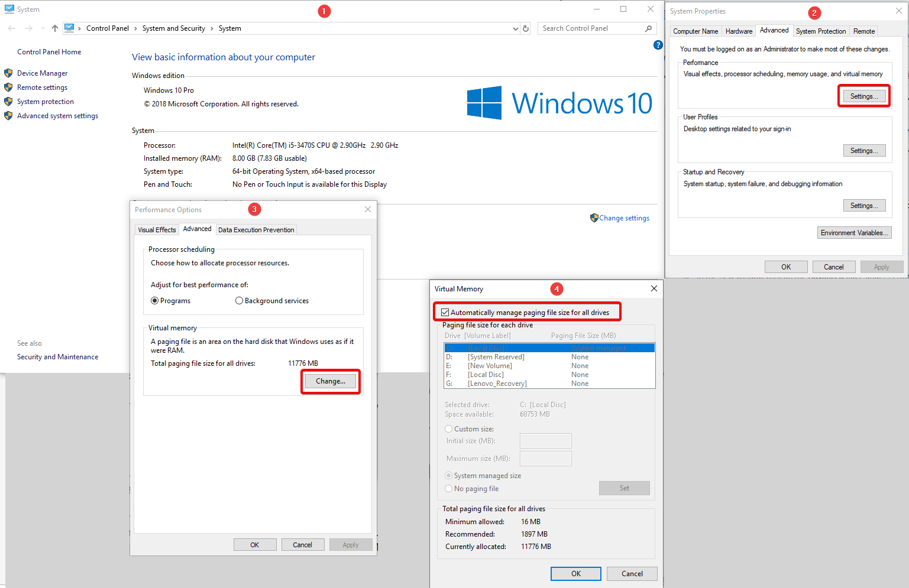Image resolution: width=909 pixels, height=588 pixels.
Task: Select No paging file radio button
Action: [449, 489]
